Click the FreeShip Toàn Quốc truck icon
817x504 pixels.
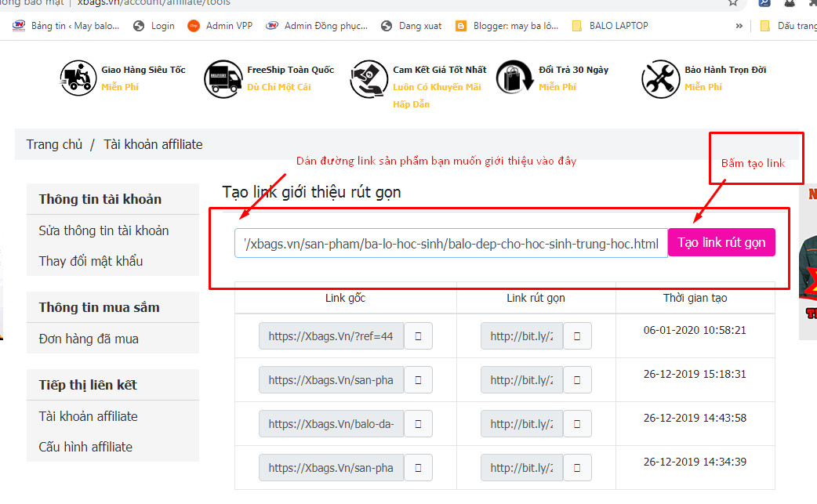tap(223, 79)
